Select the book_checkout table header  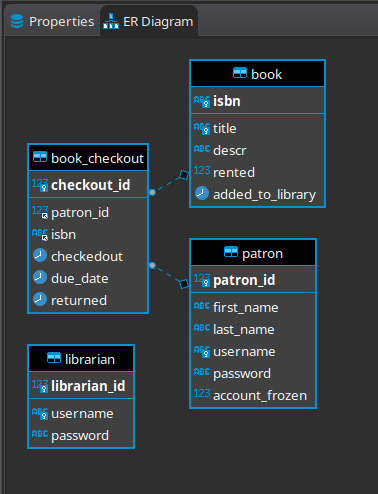point(88,158)
